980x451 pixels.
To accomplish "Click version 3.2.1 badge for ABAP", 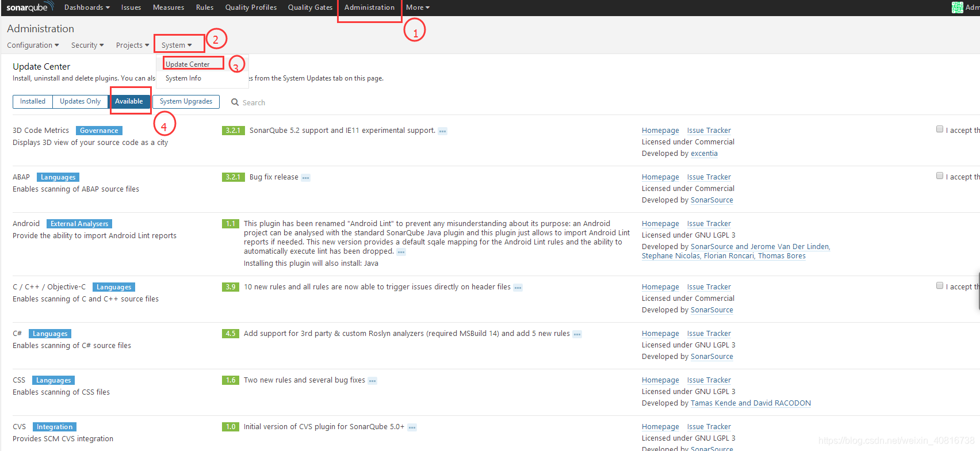I will click(233, 177).
